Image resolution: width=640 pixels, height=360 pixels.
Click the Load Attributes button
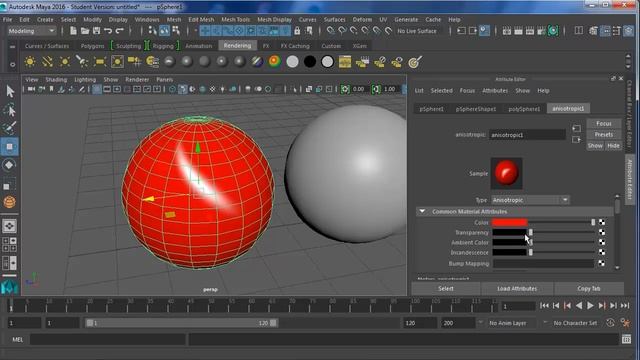(x=517, y=288)
